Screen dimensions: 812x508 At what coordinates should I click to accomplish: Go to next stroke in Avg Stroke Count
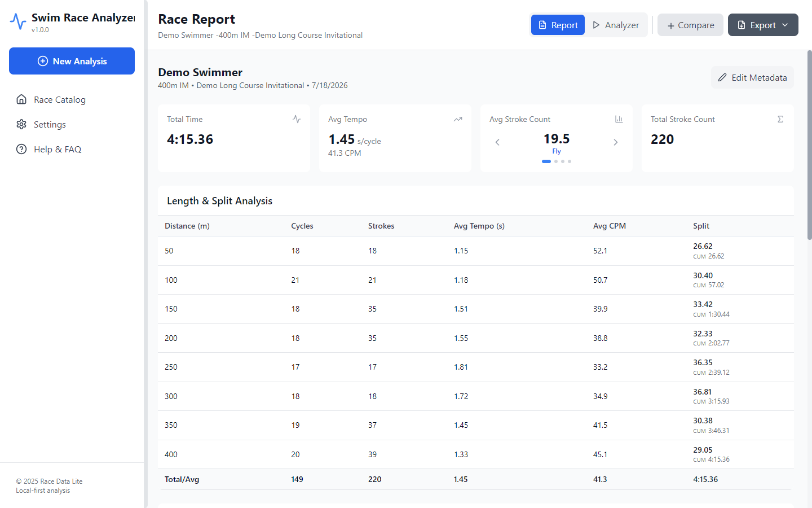click(616, 142)
